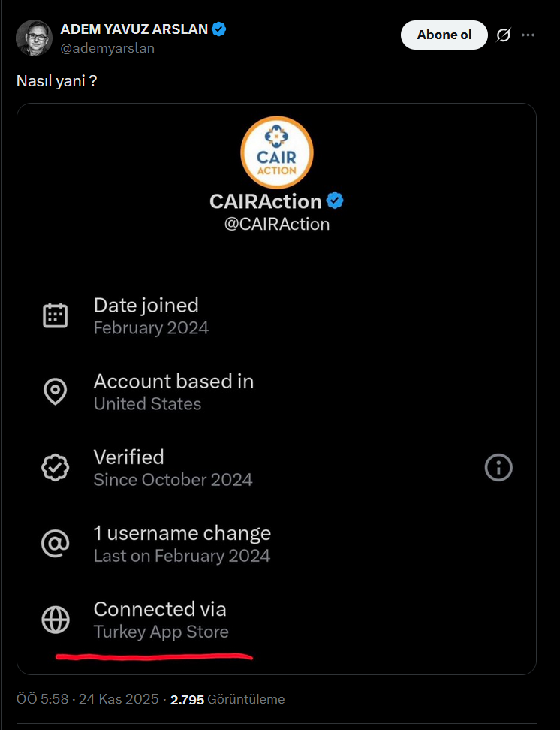The image size is (560, 730).
Task: Click the globe icon beside Connected via
Action: point(56,620)
